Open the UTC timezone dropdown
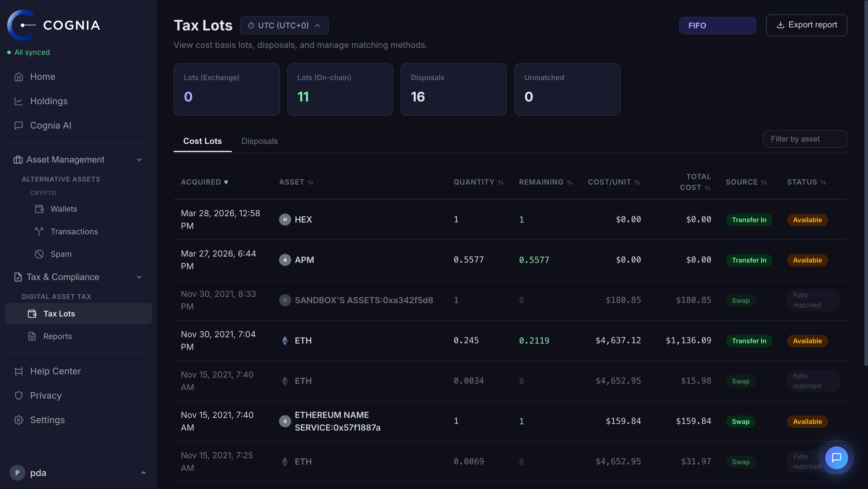This screenshot has width=868, height=489. pos(284,25)
